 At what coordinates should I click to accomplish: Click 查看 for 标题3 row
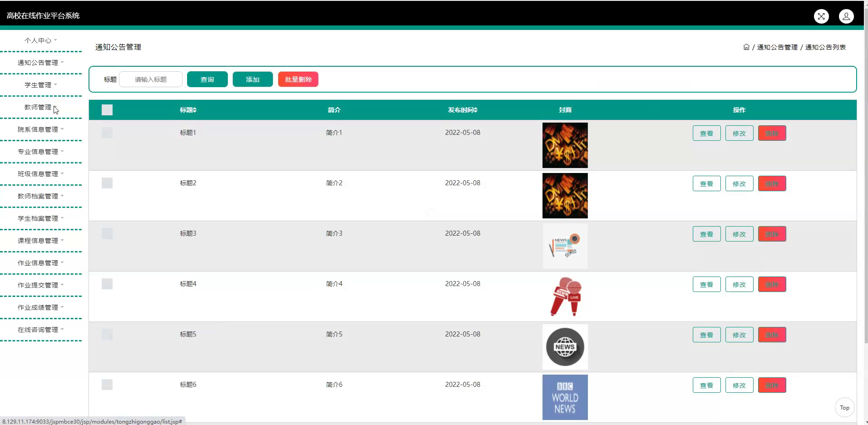pyautogui.click(x=707, y=234)
